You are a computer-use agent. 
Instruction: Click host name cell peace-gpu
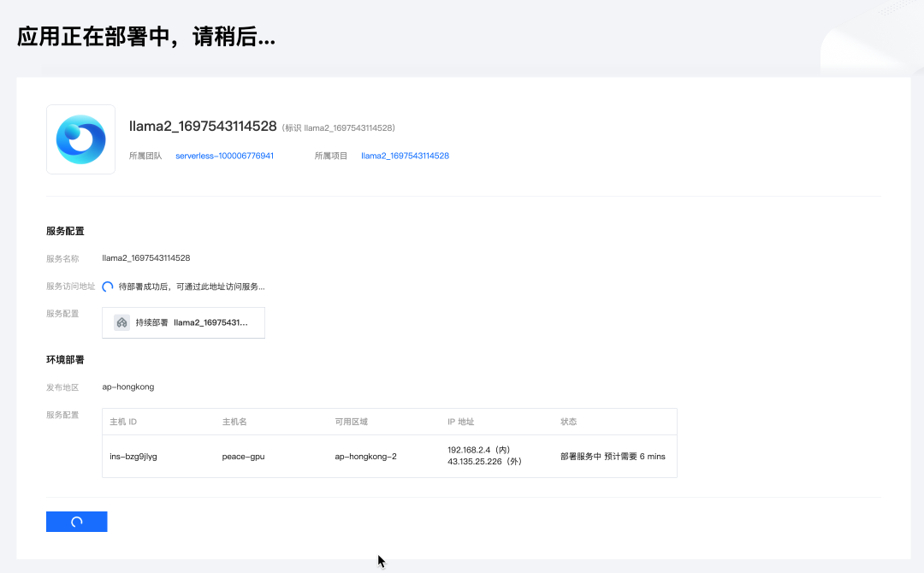[243, 457]
